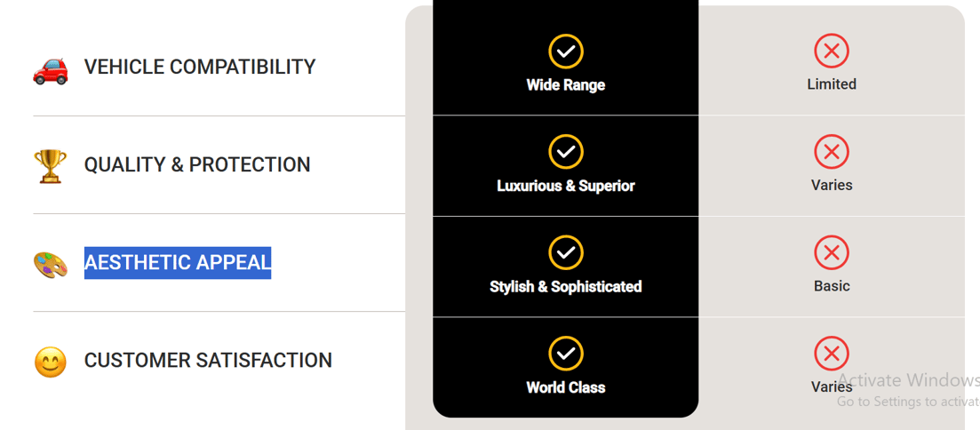The image size is (980, 430).
Task: Click the red X in Customer Satisfaction row
Action: pyautogui.click(x=832, y=354)
